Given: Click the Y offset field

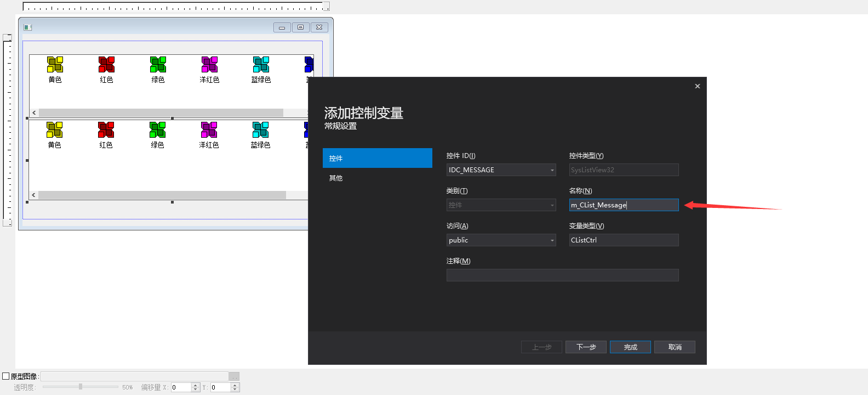Looking at the screenshot, I should click(220, 387).
